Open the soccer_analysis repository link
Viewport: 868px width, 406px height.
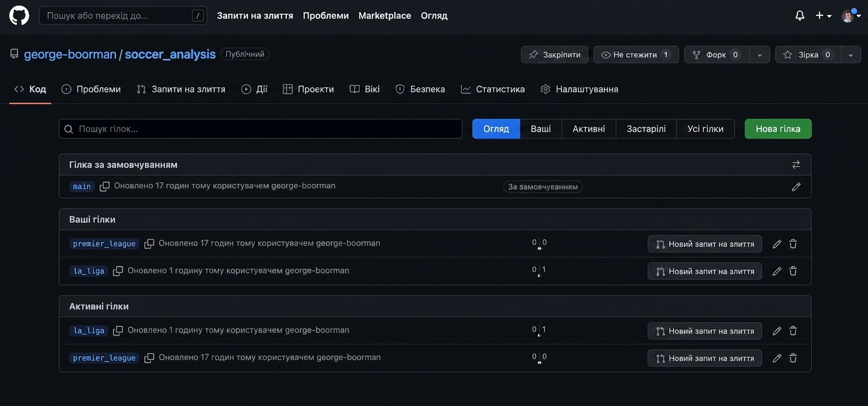click(170, 54)
